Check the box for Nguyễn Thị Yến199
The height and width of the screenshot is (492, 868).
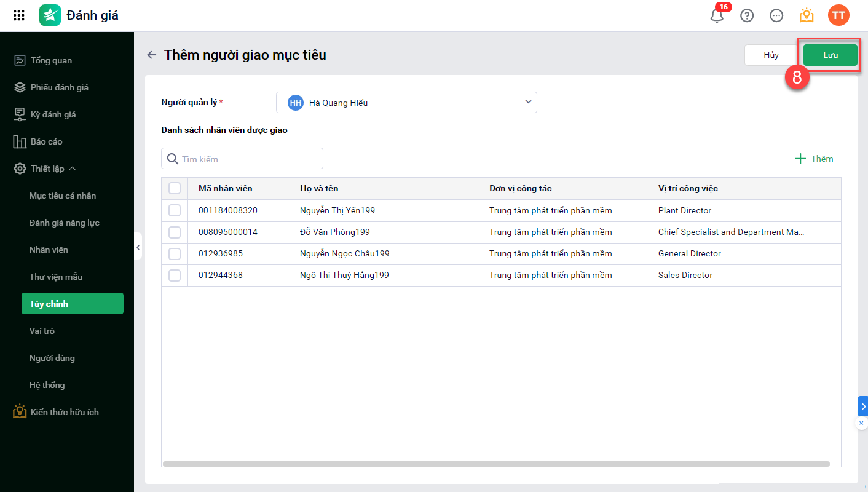(x=175, y=210)
